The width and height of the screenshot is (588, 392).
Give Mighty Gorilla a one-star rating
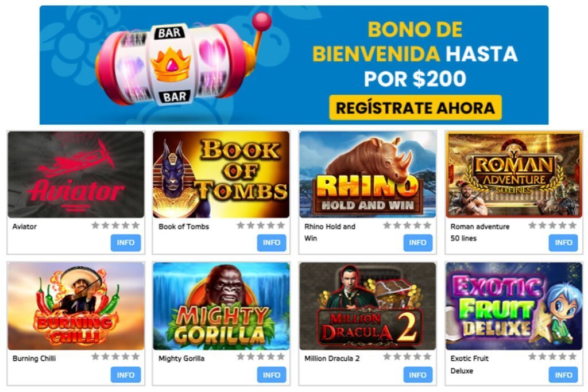pyautogui.click(x=241, y=357)
